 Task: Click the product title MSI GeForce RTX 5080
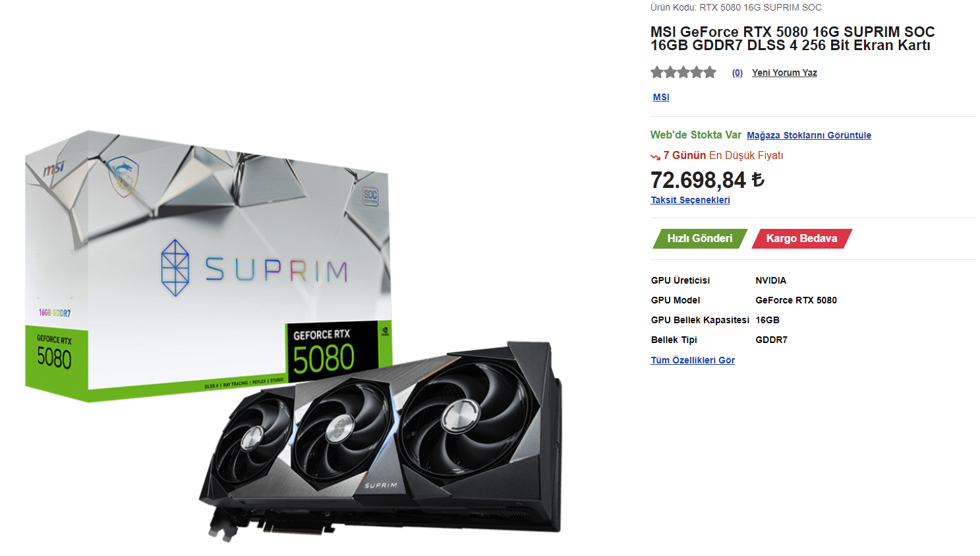tap(792, 38)
